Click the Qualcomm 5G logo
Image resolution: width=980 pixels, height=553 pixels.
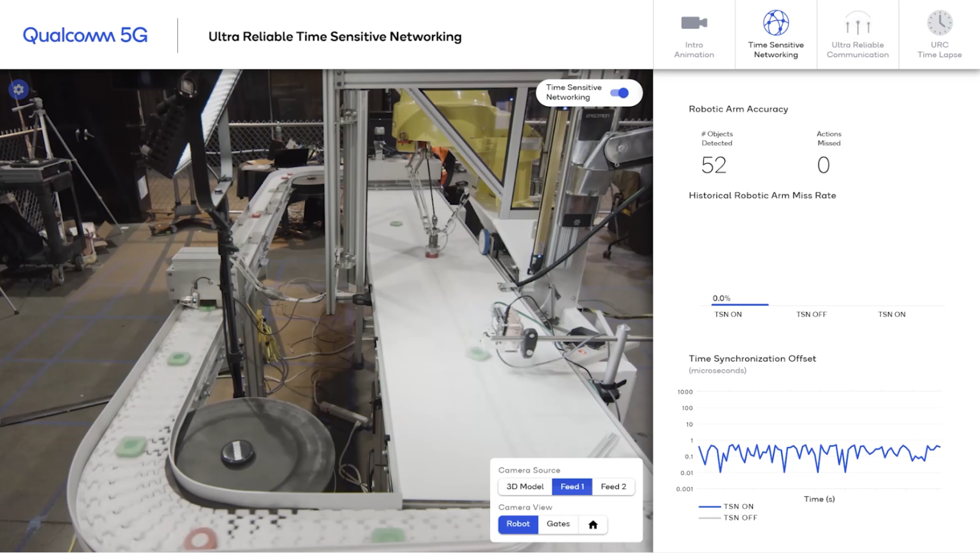(x=85, y=35)
